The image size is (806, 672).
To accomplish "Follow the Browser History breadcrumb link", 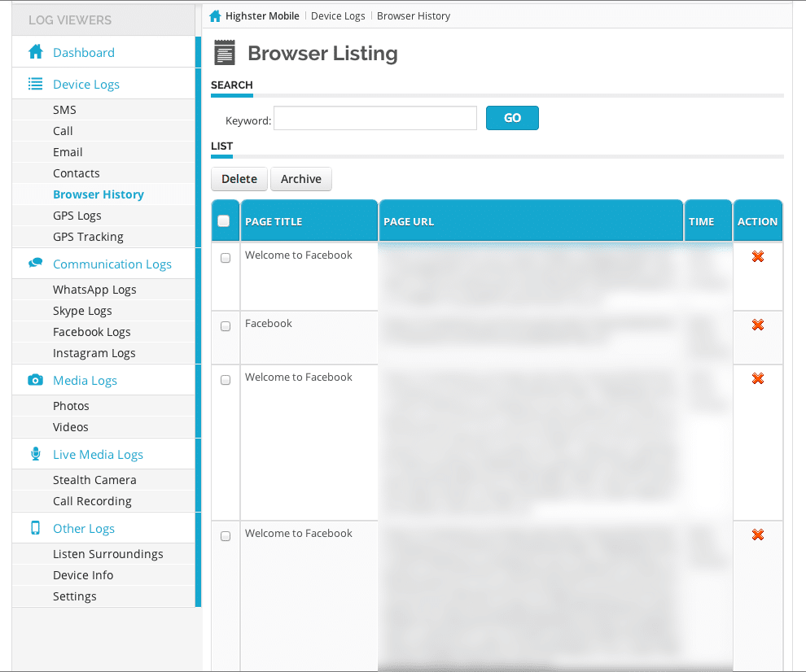I will (414, 16).
